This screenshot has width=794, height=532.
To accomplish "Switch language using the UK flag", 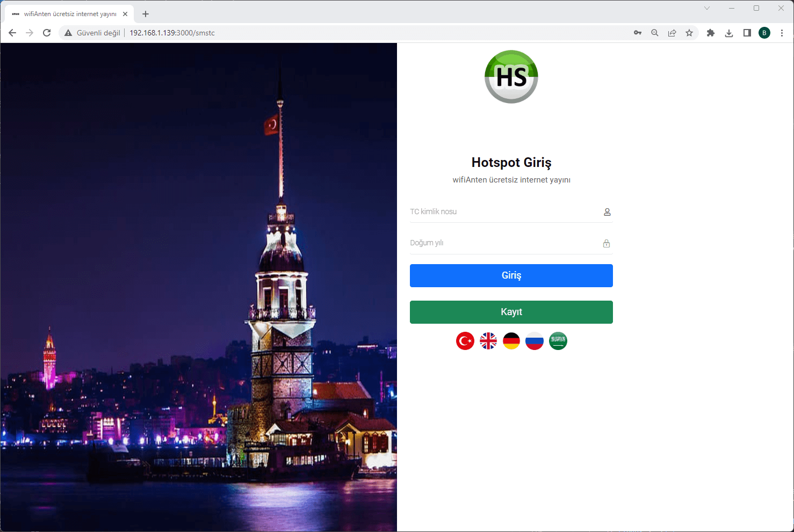I will tap(488, 341).
